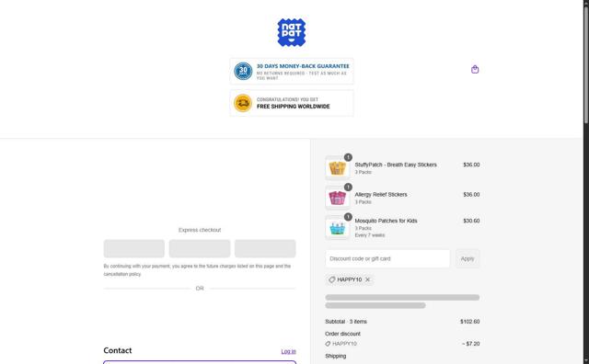Image resolution: width=589 pixels, height=364 pixels.
Task: Apply the discount code
Action: (x=468, y=258)
